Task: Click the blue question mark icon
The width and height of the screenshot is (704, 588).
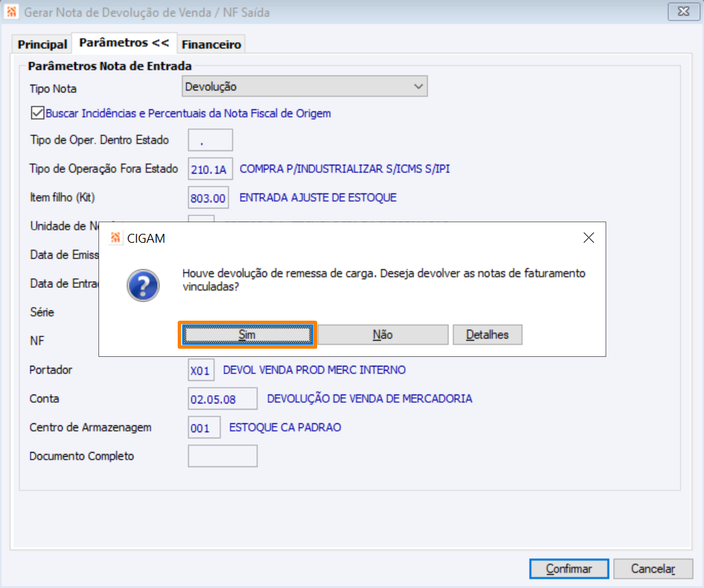Action: [x=144, y=285]
